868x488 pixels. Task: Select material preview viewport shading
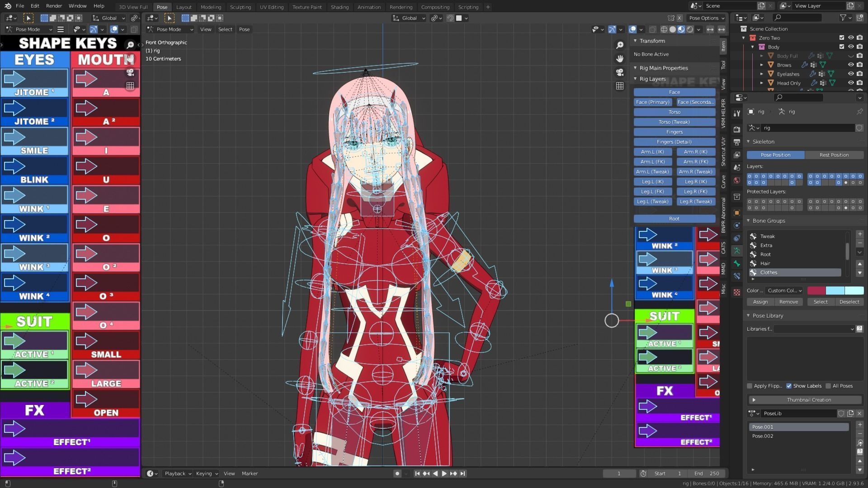(681, 29)
